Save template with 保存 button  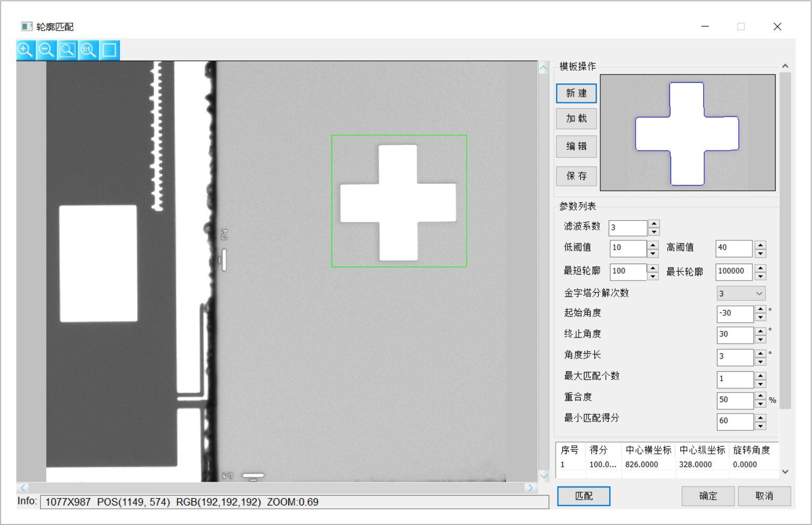pyautogui.click(x=577, y=176)
